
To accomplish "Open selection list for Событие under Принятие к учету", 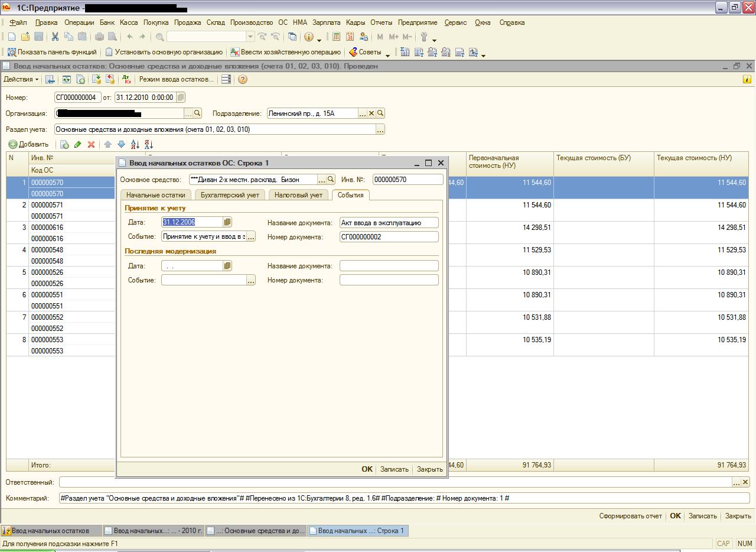I will coord(251,237).
